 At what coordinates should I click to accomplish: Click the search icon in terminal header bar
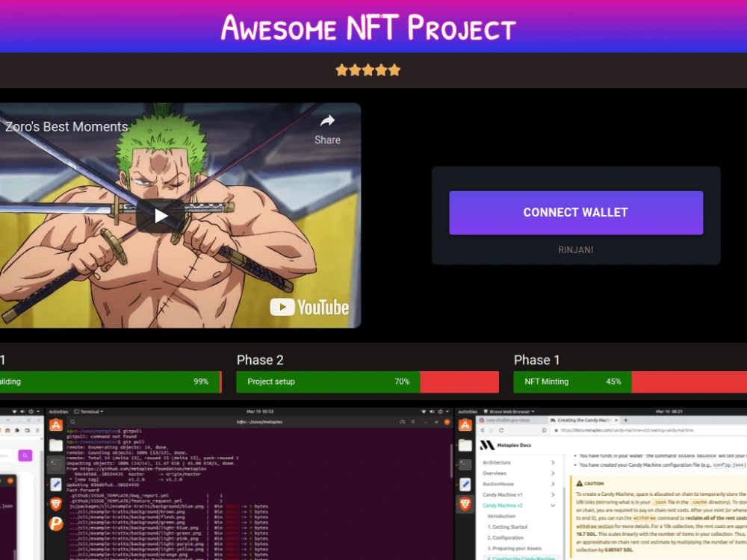(72, 422)
